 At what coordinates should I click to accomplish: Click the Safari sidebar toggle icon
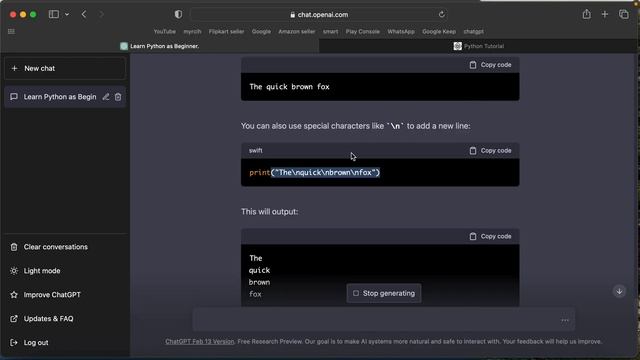click(53, 14)
